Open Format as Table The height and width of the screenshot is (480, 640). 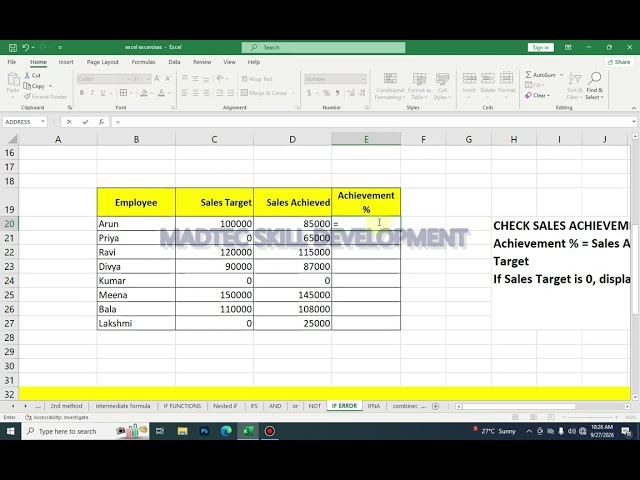pyautogui.click(x=419, y=86)
